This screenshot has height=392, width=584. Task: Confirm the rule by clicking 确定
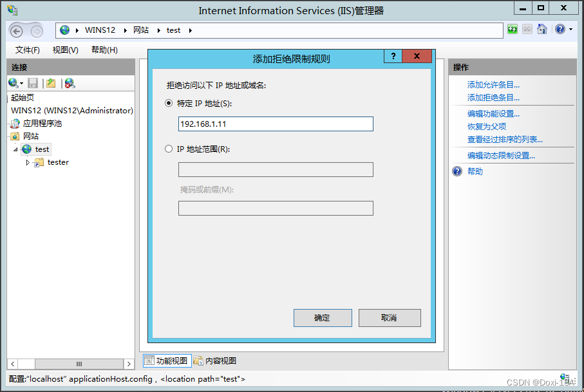[x=323, y=317]
